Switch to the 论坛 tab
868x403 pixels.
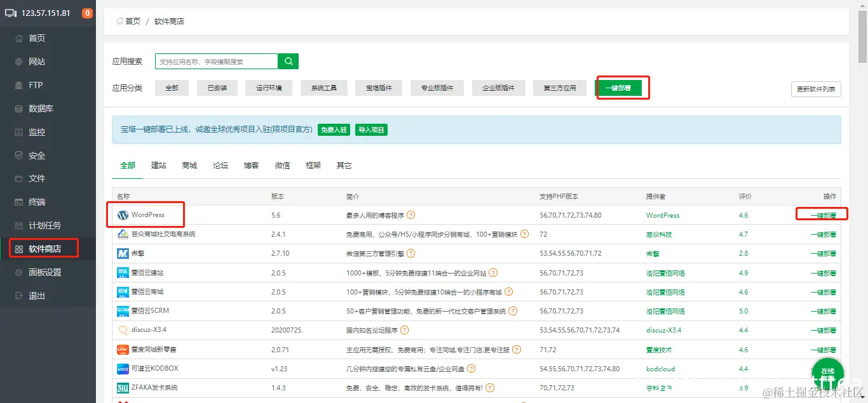(220, 166)
